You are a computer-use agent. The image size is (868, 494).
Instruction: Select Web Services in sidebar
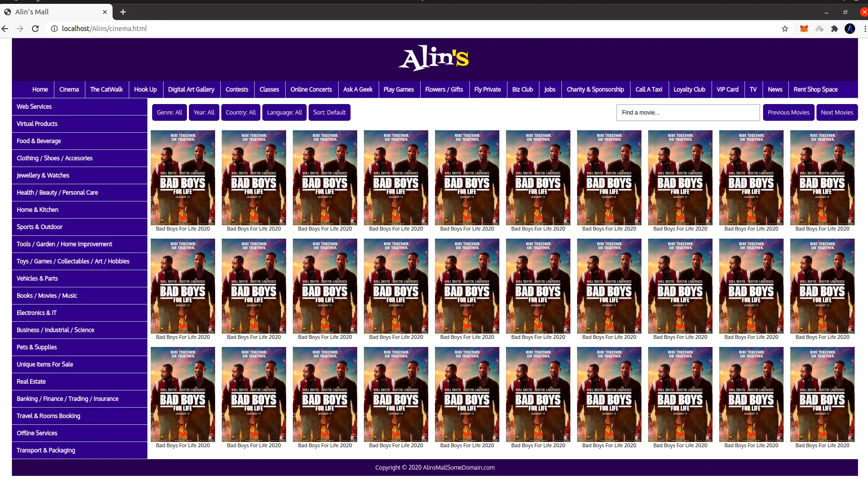tap(80, 107)
